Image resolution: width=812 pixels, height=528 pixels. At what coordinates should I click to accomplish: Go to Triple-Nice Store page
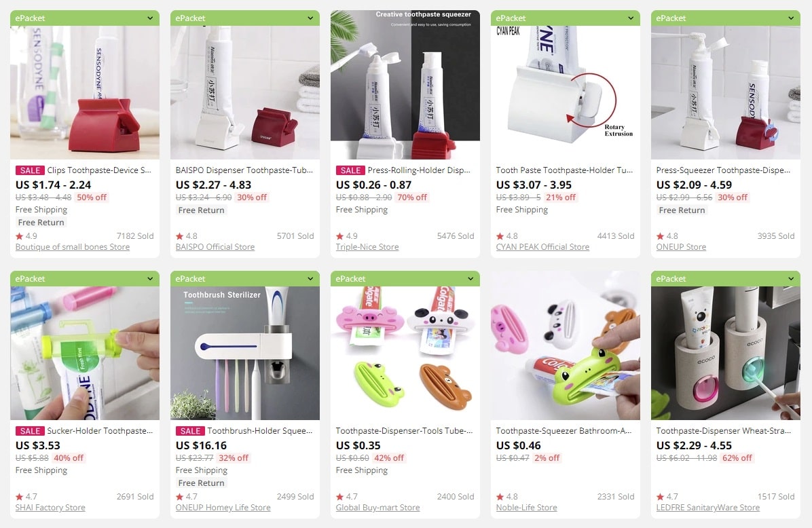[367, 247]
